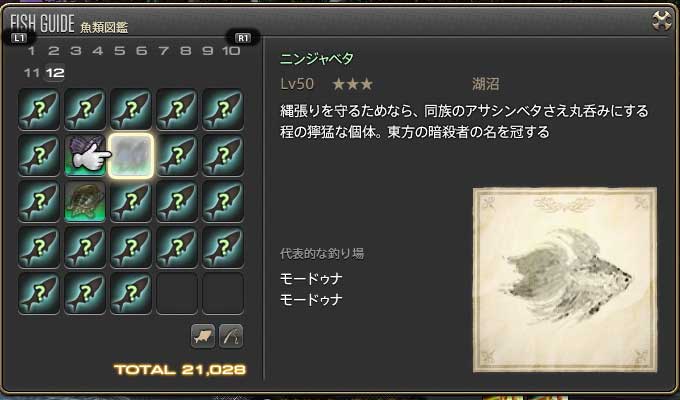Click the fish print illustration
The image size is (680, 400).
565,280
